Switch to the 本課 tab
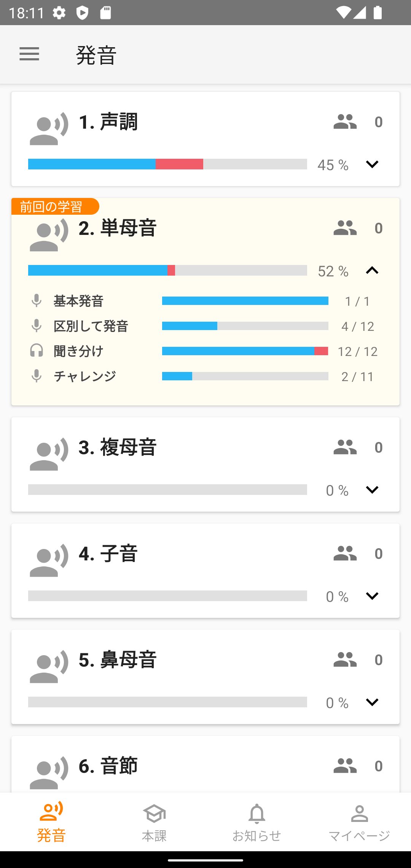Viewport: 411px width, 868px height. click(154, 822)
